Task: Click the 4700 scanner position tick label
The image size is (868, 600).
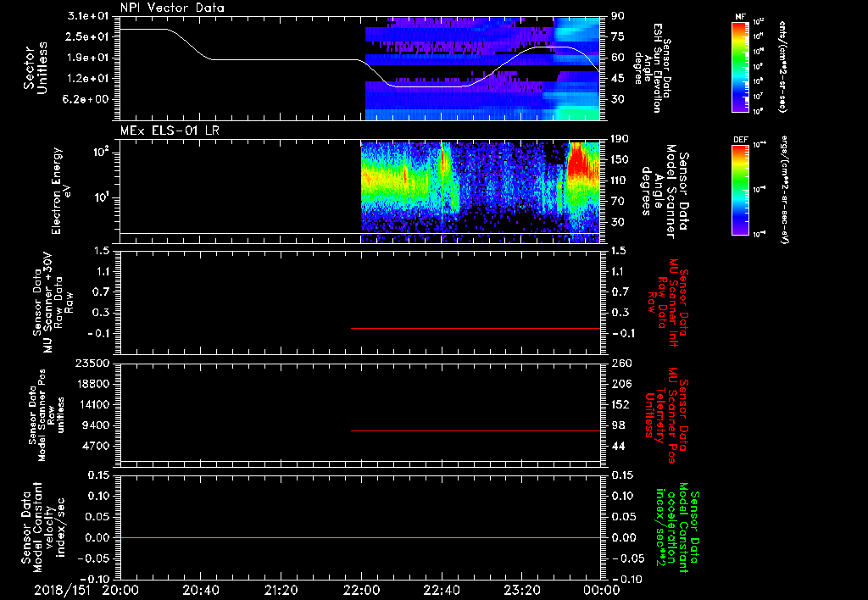Action: (x=96, y=446)
